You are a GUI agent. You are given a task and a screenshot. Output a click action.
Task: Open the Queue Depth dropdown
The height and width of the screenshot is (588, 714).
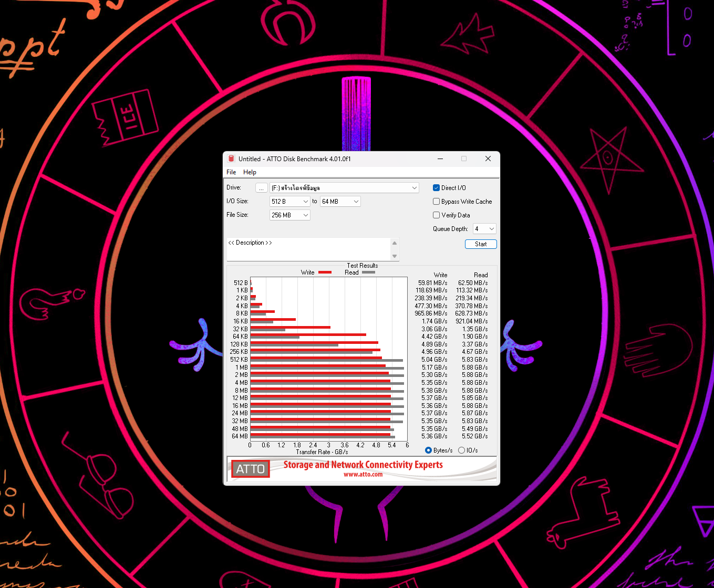[484, 229]
